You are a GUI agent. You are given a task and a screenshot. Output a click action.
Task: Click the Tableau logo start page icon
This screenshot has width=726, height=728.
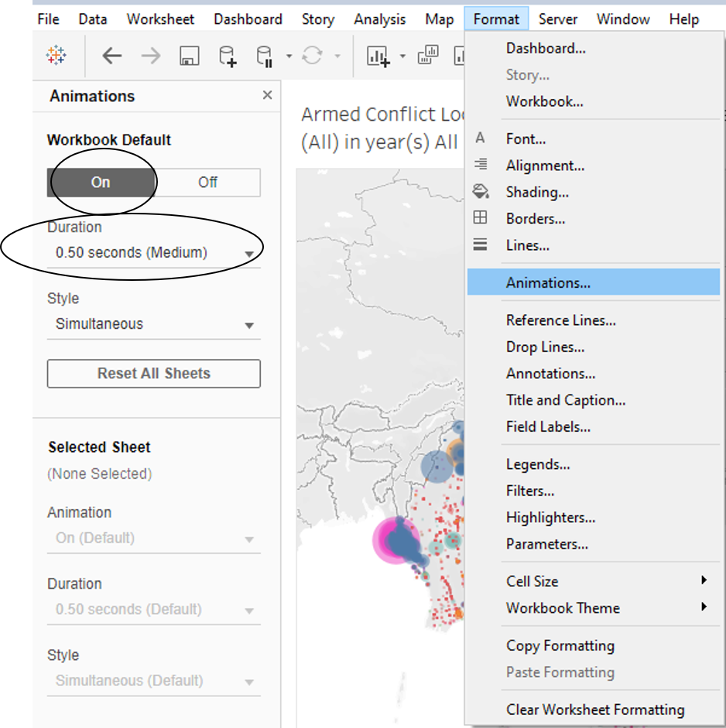tap(56, 56)
